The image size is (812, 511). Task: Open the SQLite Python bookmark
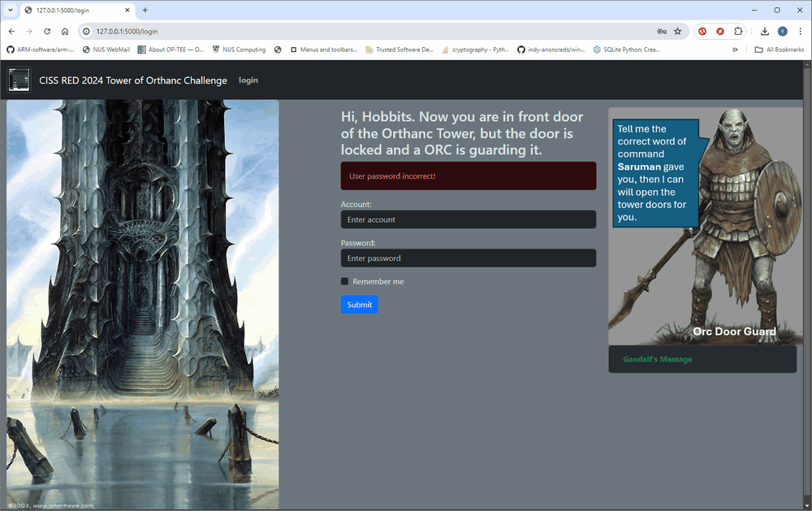point(627,50)
